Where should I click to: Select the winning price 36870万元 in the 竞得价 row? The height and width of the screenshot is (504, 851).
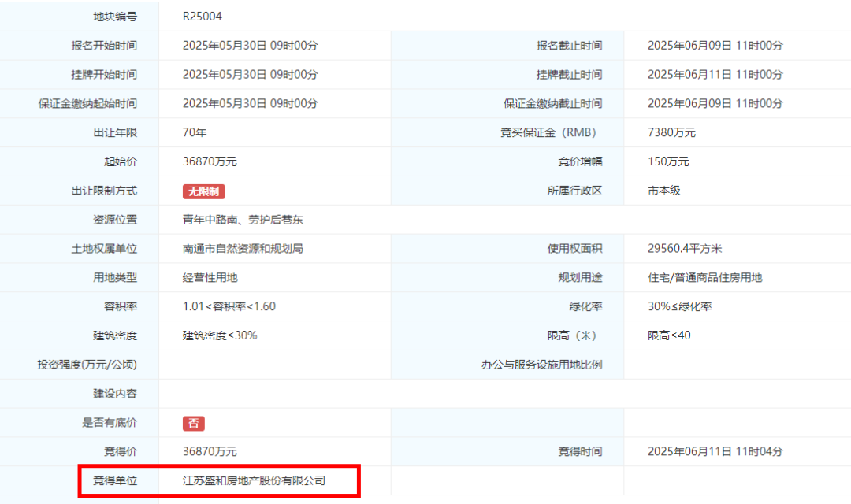210,451
